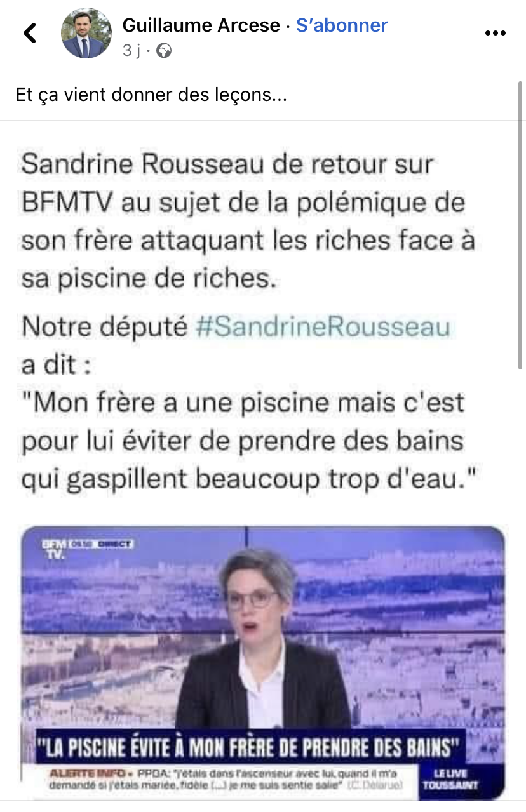Tap the back arrow icon
This screenshot has height=812, width=526.
30,33
